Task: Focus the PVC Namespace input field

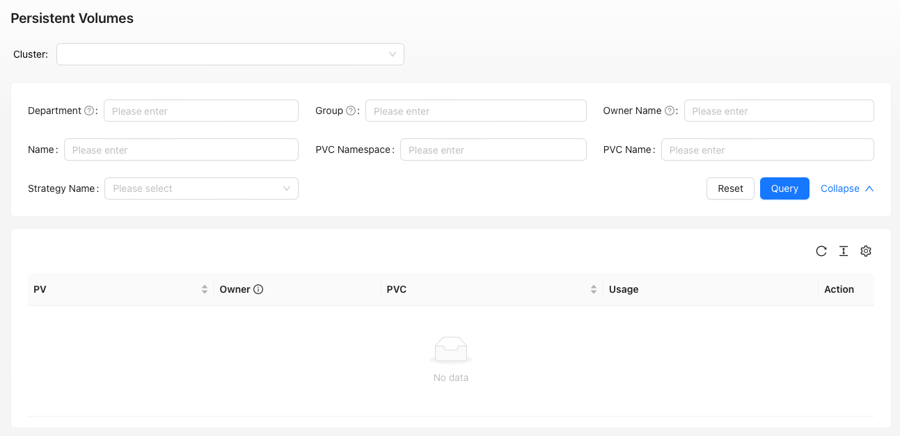Action: coord(494,150)
